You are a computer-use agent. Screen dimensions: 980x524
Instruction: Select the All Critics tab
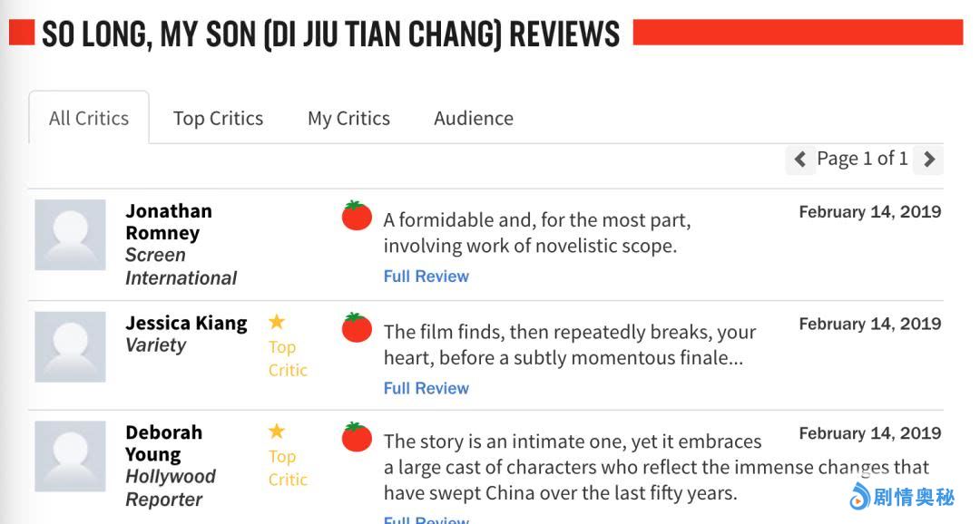pyautogui.click(x=89, y=118)
